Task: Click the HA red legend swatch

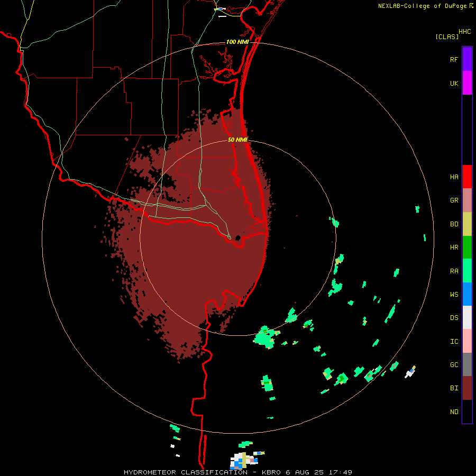Action: (467, 177)
